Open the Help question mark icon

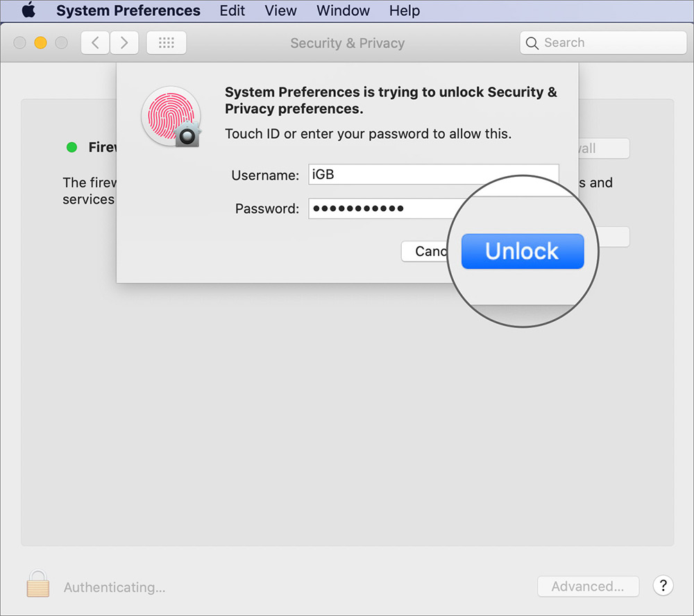click(663, 585)
